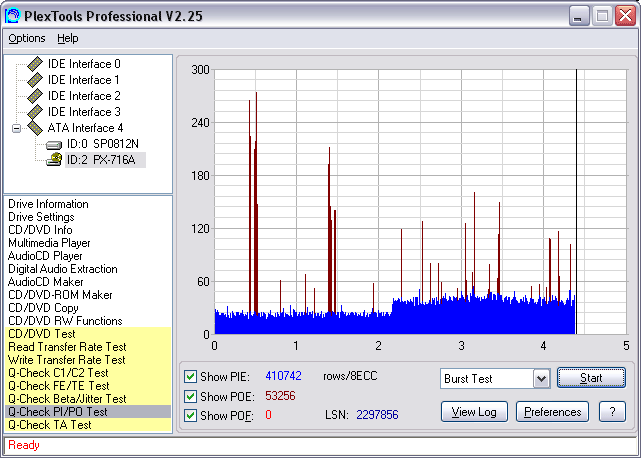Screen dimensions: 641x458
Task: Click the black position marker line on graph
Action: [576, 202]
